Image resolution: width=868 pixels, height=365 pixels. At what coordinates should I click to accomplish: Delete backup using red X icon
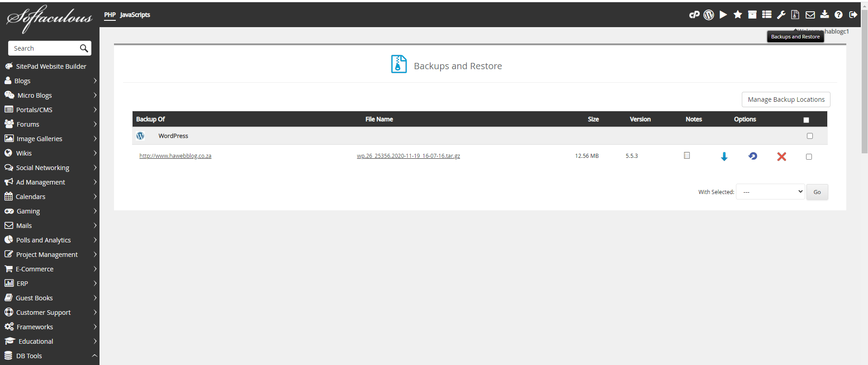click(x=782, y=156)
